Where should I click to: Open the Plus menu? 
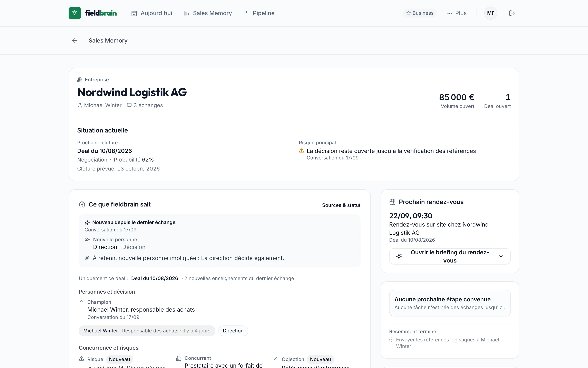click(x=457, y=13)
